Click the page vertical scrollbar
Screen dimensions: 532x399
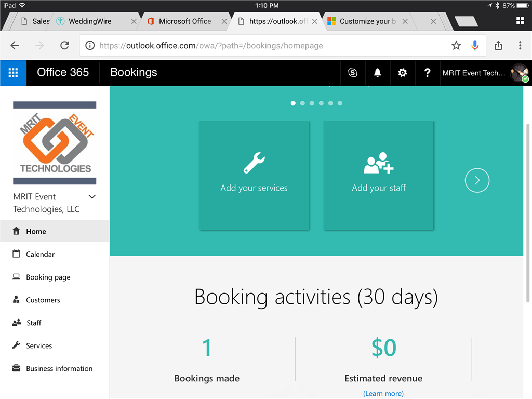528,212
